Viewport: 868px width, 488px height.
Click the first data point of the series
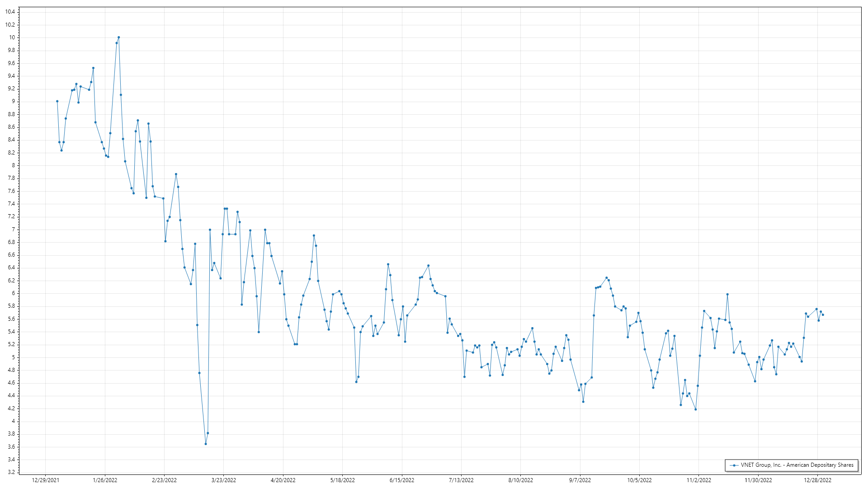[57, 101]
